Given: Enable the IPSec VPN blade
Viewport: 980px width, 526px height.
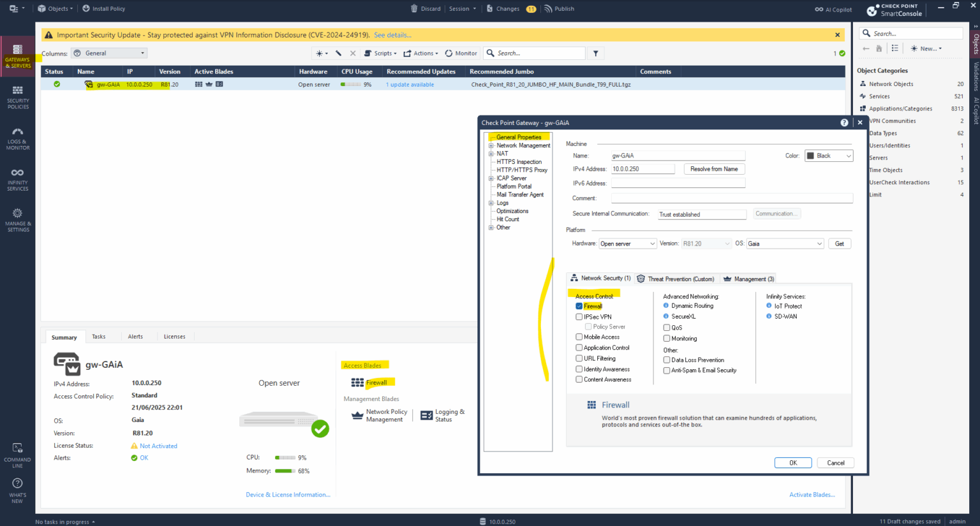Looking at the screenshot, I should pos(579,316).
